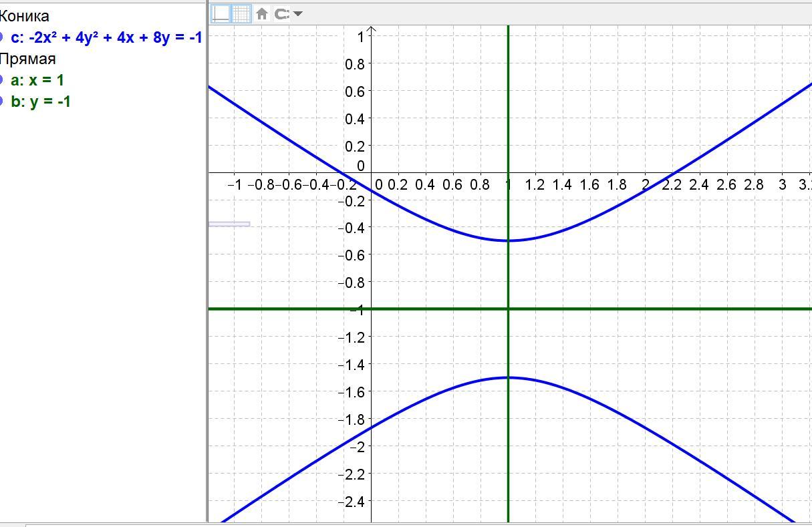Click the home standard view icon
812x527 pixels.
click(x=262, y=13)
